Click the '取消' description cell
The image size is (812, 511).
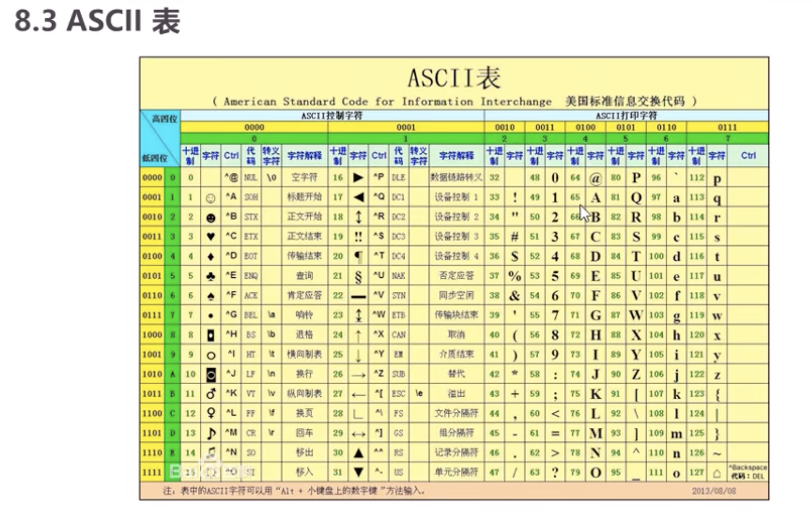tap(456, 335)
